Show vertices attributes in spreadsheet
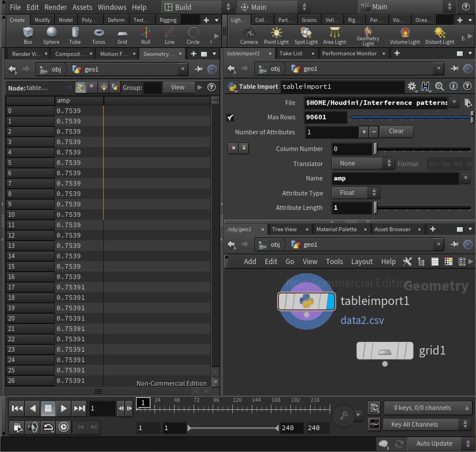 point(92,88)
